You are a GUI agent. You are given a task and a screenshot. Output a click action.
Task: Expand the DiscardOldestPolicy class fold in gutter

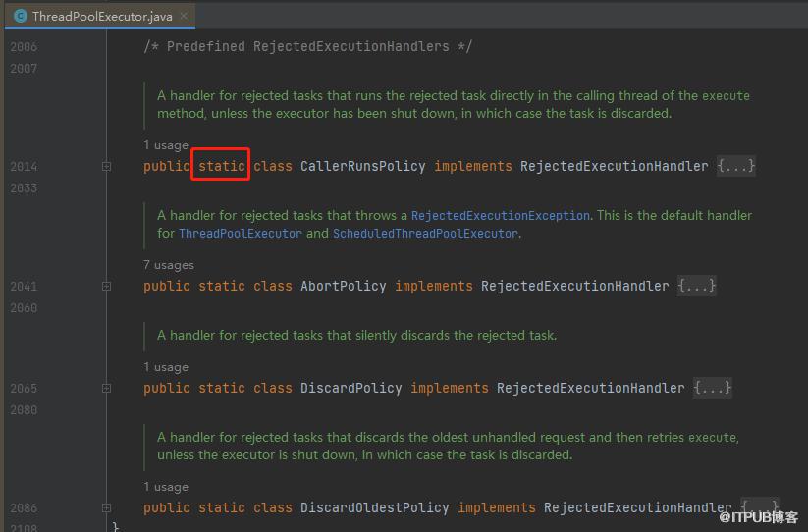click(106, 507)
